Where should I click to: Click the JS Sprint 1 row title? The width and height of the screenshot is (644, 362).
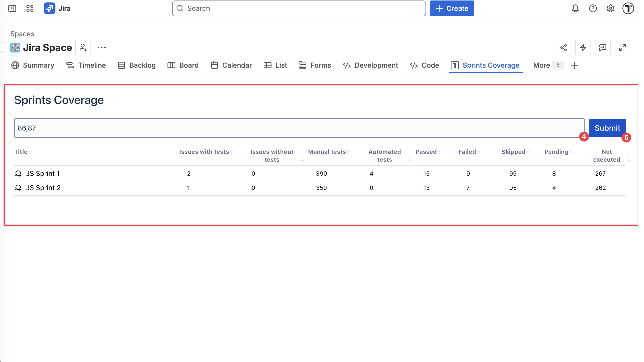tap(43, 173)
